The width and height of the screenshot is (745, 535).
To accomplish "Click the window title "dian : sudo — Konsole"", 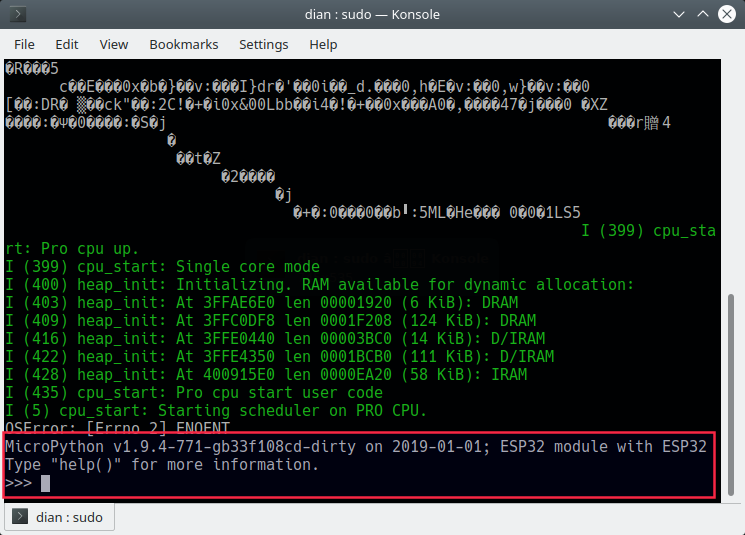I will point(371,14).
